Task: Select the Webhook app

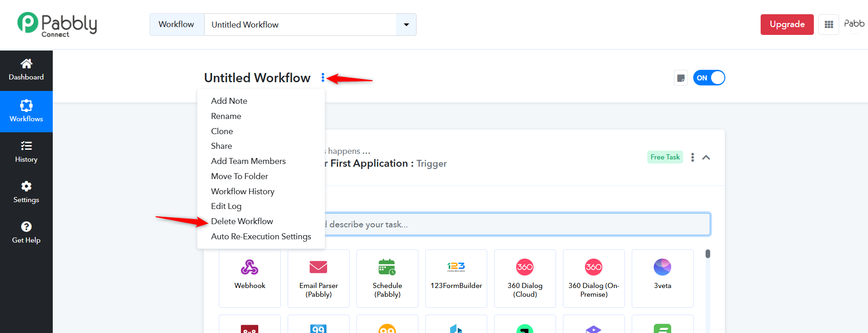Action: pyautogui.click(x=250, y=278)
